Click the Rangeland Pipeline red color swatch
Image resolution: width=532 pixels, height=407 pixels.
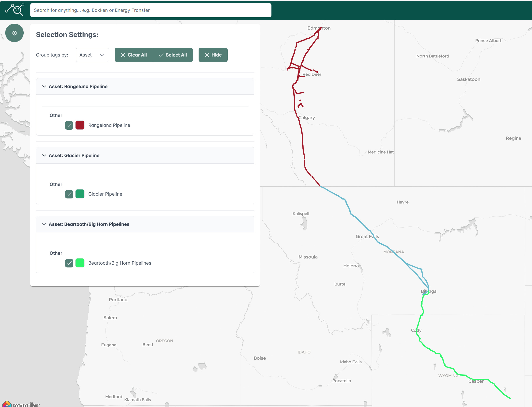click(x=80, y=125)
